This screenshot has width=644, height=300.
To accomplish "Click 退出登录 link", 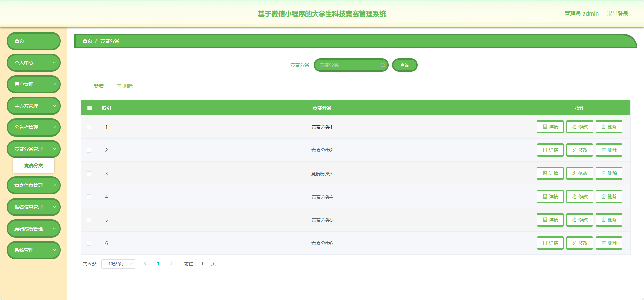I will (x=618, y=14).
